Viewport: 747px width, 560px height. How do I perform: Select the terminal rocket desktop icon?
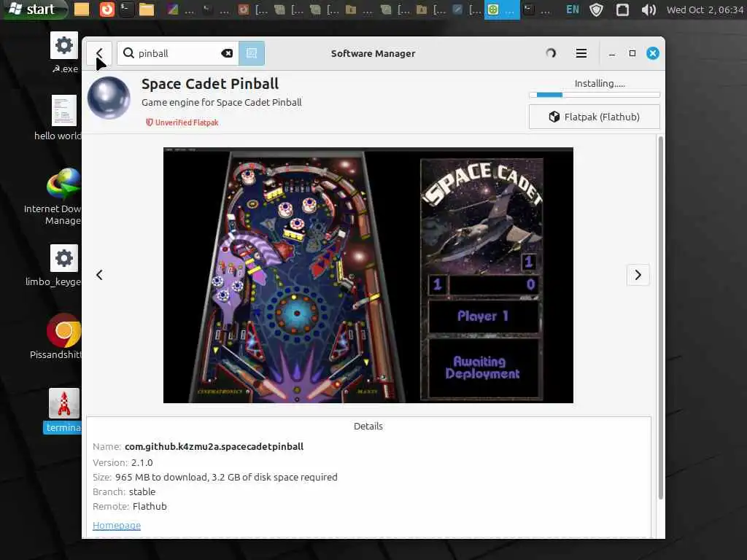click(63, 411)
